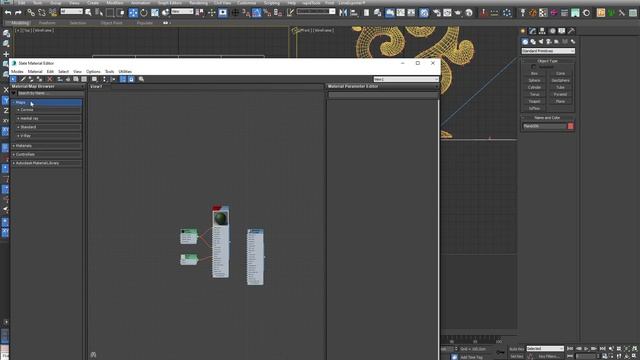The height and width of the screenshot is (360, 640).
Task: Toggle Parameter Editor visibility icon
Action: (x=131, y=79)
